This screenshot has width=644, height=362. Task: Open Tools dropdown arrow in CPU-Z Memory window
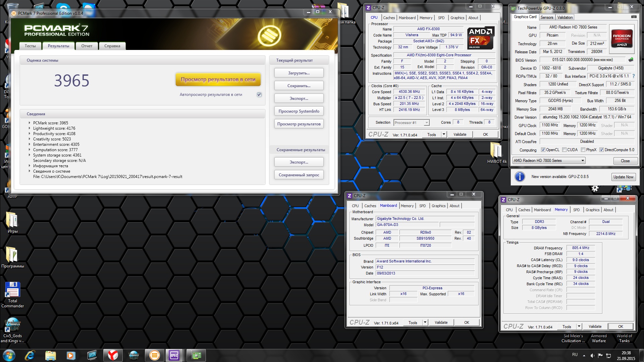pos(579,326)
